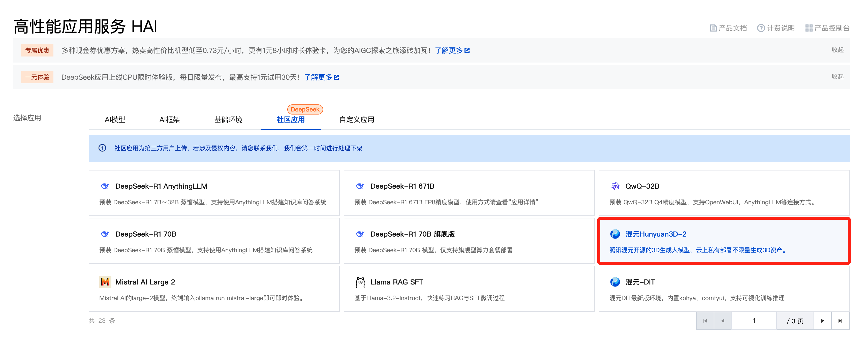Click the 混元Hunyuan3D-2 logo icon

(615, 234)
